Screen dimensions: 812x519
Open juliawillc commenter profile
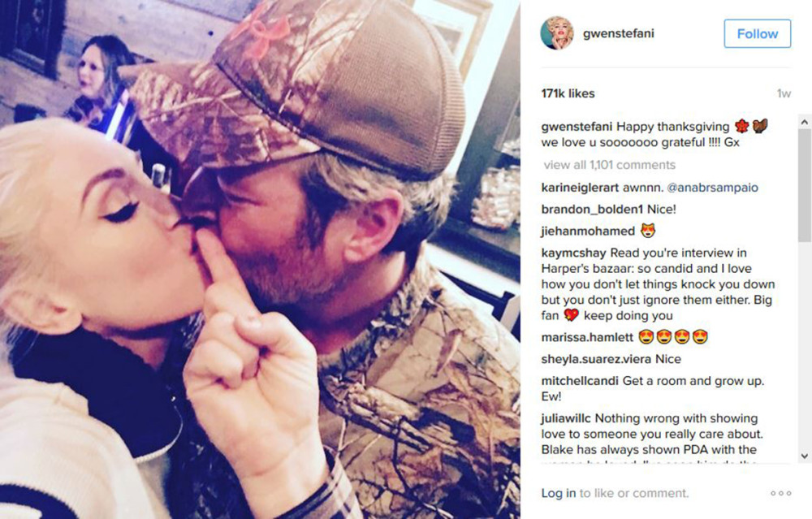click(x=565, y=418)
